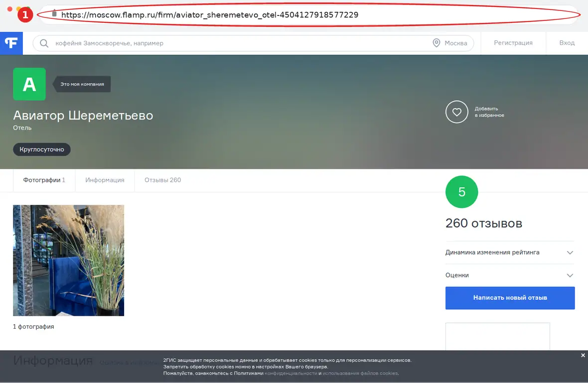
Task: Open the Отзывы 260 tab
Action: pos(163,180)
